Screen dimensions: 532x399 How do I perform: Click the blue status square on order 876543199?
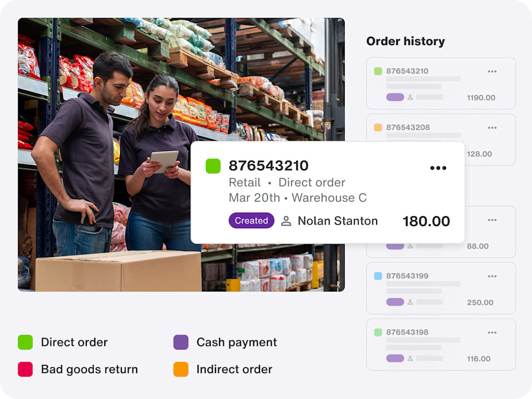pyautogui.click(x=379, y=276)
